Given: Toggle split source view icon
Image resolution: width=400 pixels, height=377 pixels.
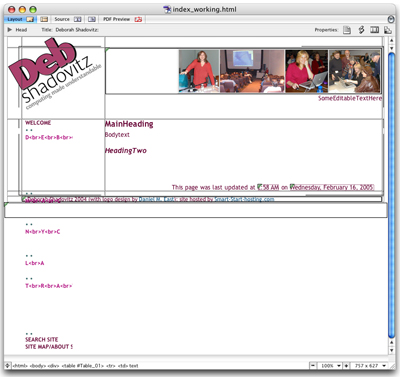Looking at the screenshot, I should [374, 30].
